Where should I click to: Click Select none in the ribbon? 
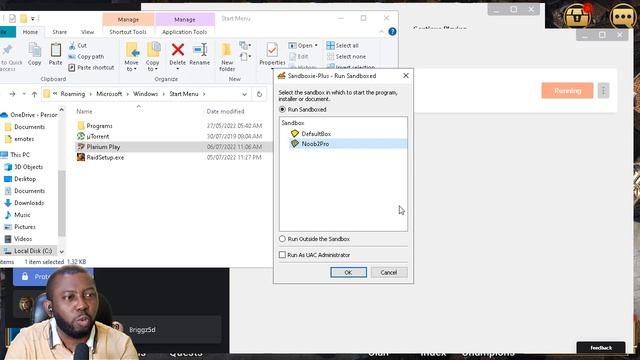346,56
